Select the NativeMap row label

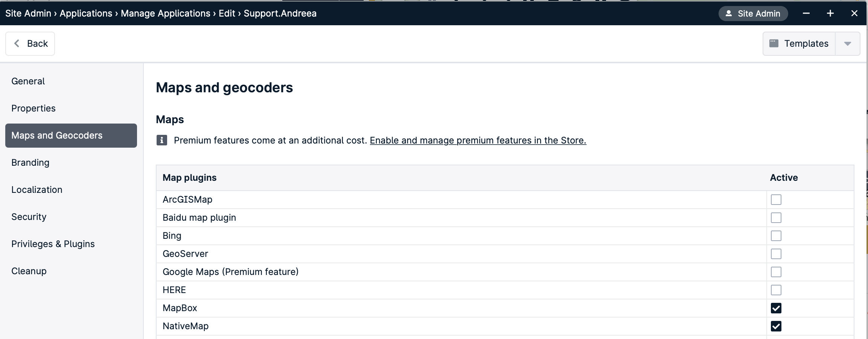point(186,326)
